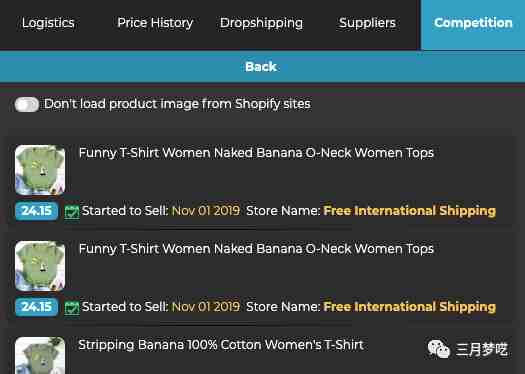This screenshot has width=525, height=374.
Task: Select the Suppliers tab
Action: click(367, 23)
